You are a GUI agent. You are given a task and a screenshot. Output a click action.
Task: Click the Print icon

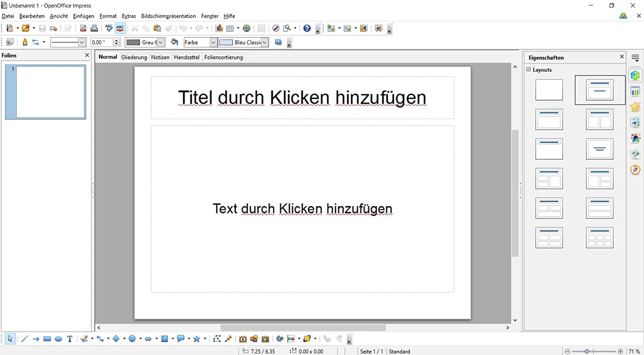[94, 28]
